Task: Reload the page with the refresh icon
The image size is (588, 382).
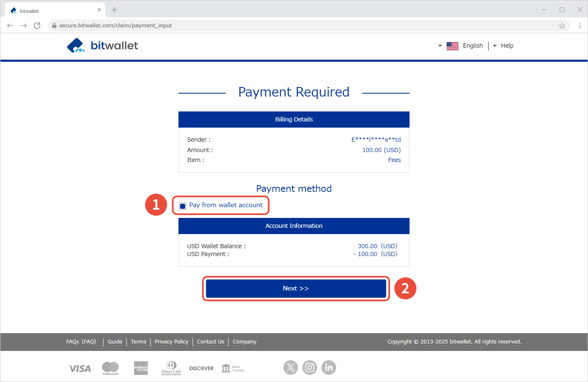Action: tap(37, 26)
